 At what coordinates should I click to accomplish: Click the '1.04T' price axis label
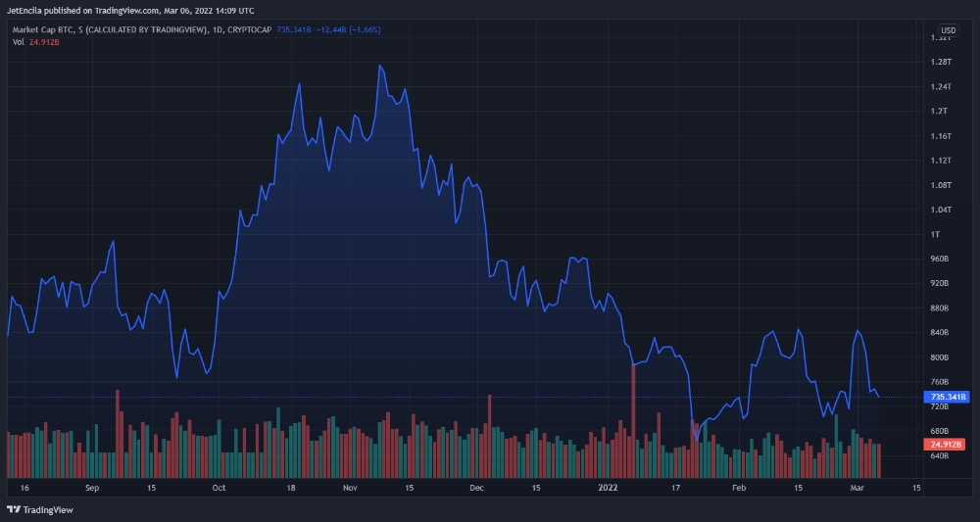pos(941,210)
